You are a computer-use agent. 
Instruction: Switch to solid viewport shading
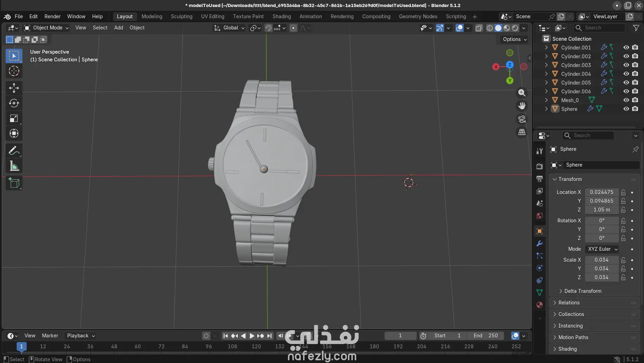[x=498, y=28]
